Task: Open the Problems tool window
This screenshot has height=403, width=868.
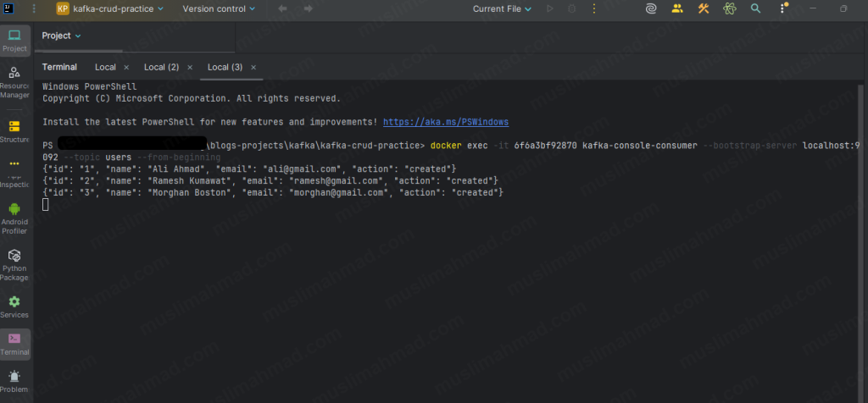Action: pos(14,383)
